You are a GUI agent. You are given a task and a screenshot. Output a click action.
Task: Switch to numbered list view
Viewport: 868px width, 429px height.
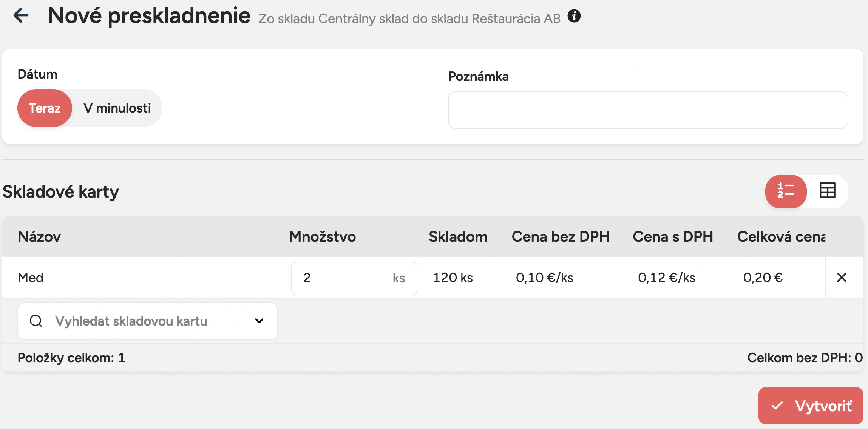click(x=786, y=191)
